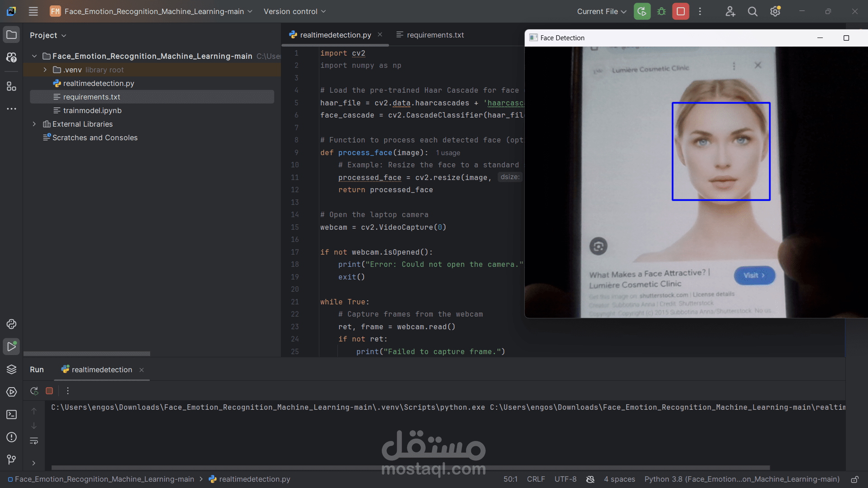The image size is (868, 488).
Task: Toggle soft-wrap in the Run console
Action: click(34, 441)
